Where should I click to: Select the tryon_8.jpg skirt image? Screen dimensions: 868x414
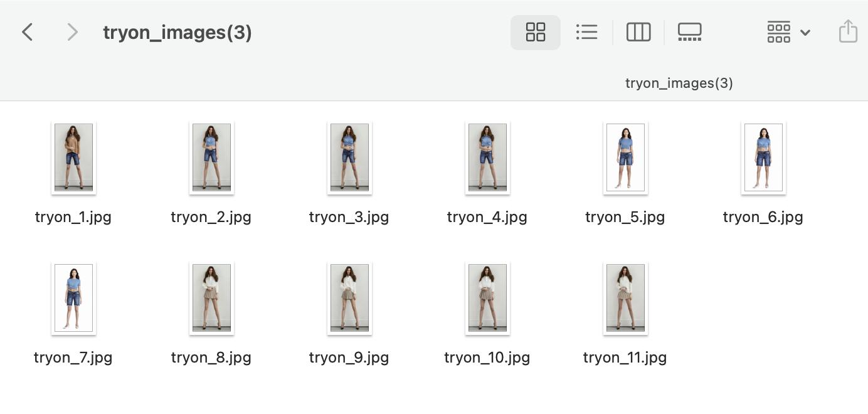tap(211, 298)
